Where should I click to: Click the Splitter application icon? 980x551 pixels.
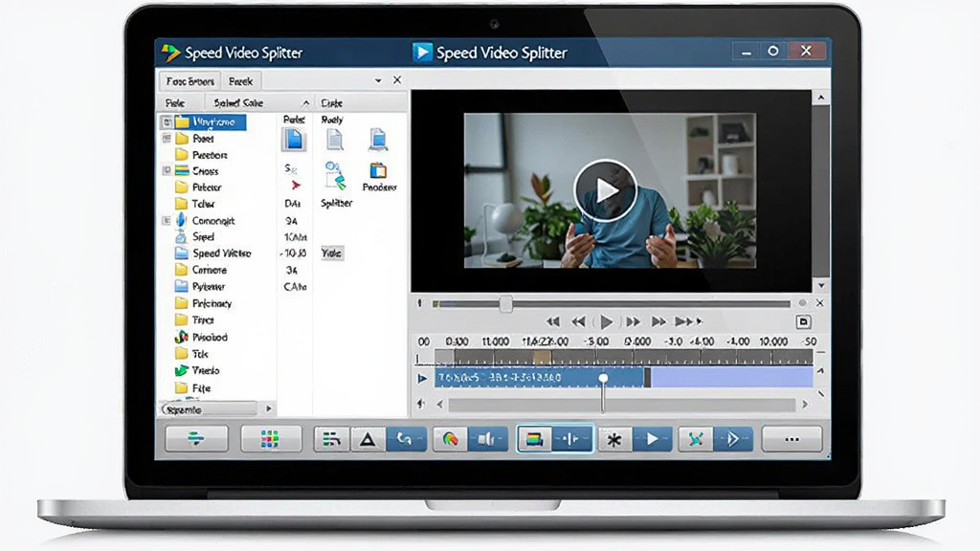pyautogui.click(x=336, y=176)
